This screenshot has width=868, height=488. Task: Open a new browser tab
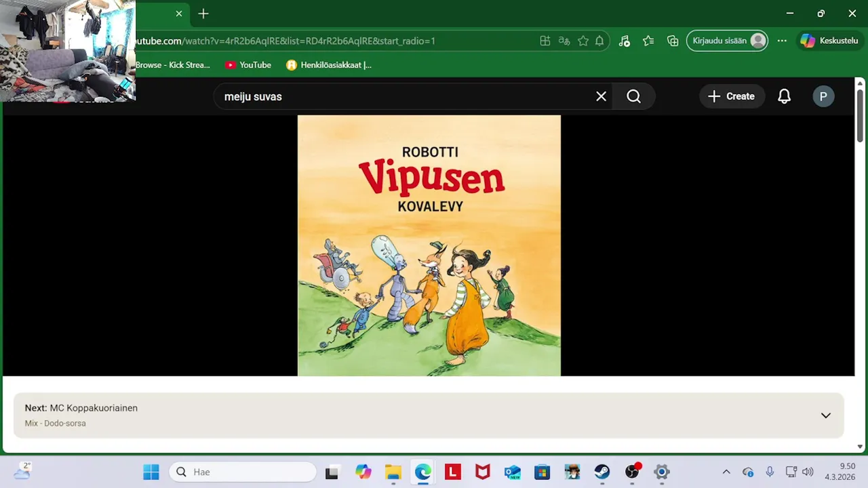(203, 14)
